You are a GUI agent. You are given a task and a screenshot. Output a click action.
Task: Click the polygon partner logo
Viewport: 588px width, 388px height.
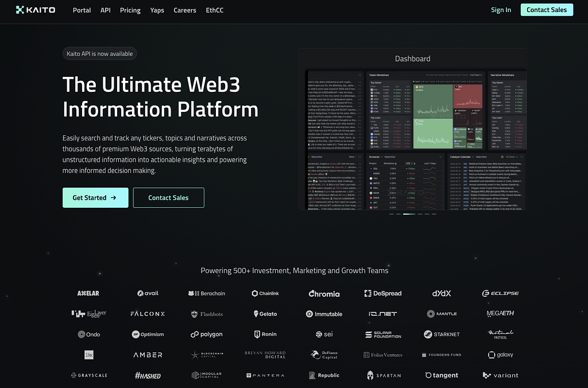click(206, 334)
